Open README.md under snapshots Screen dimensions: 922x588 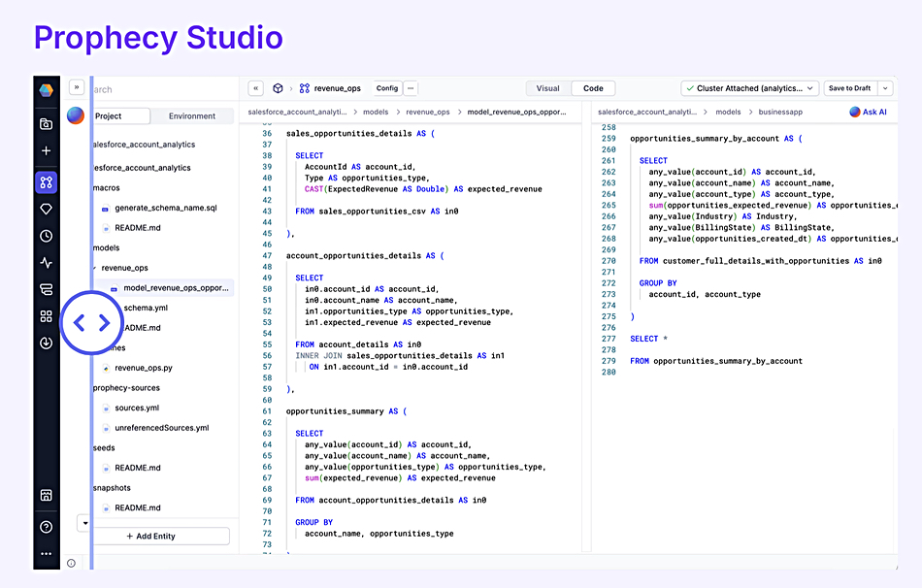click(x=138, y=508)
